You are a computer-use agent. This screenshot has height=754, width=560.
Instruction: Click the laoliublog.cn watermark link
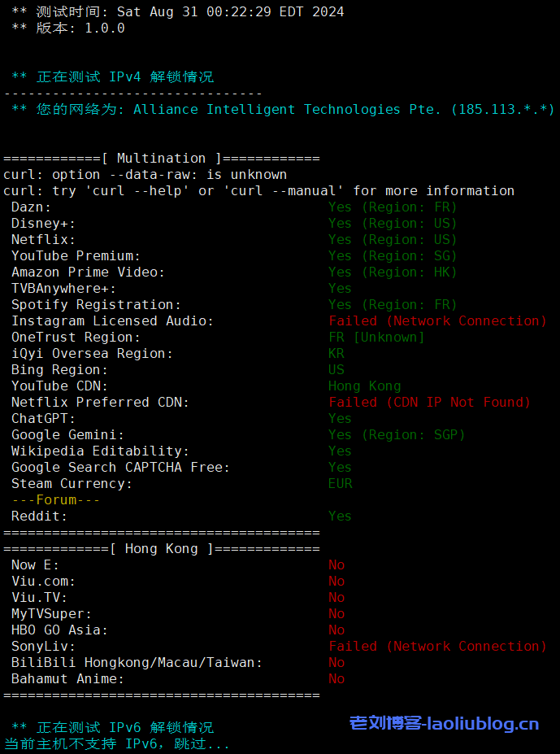[x=445, y=723]
